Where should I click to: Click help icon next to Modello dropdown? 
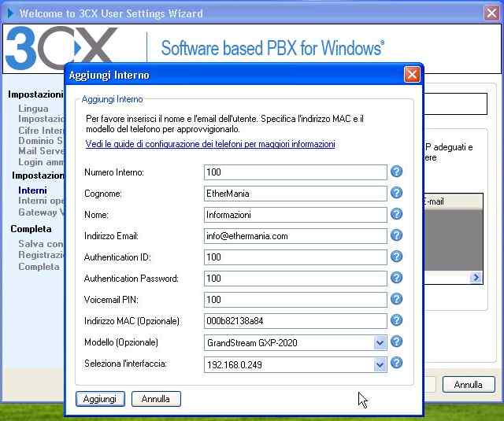click(397, 341)
